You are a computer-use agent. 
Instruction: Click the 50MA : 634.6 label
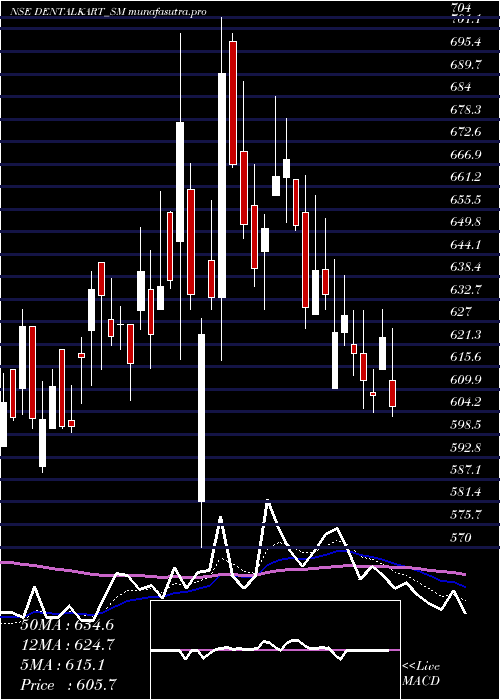[x=67, y=625]
